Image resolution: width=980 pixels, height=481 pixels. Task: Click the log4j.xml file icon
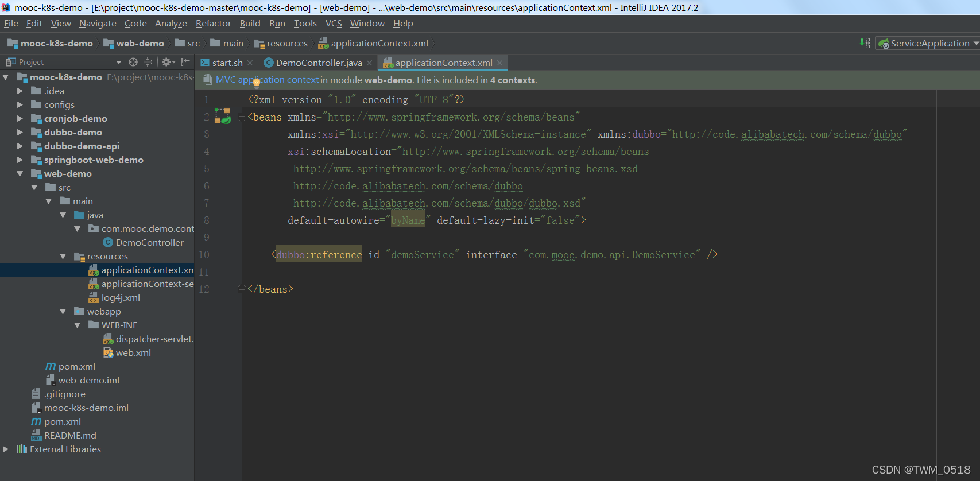click(94, 297)
